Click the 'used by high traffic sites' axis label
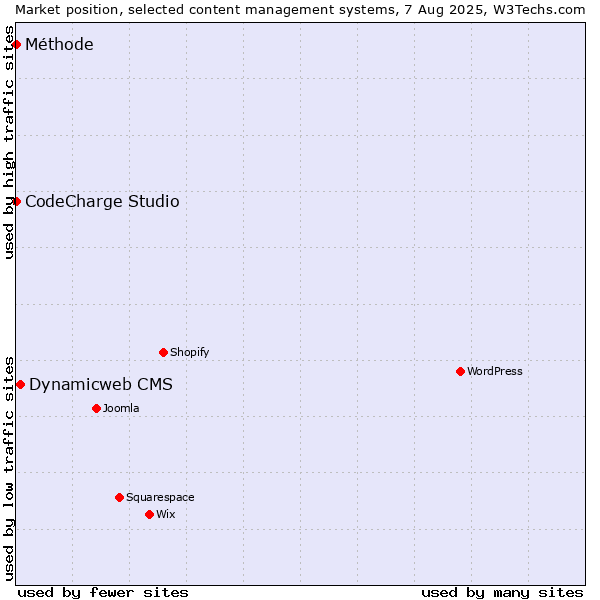 click(9, 142)
